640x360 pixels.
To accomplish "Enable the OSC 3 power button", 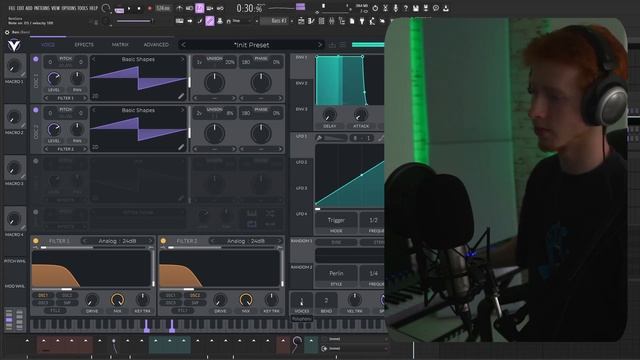I will tap(36, 161).
